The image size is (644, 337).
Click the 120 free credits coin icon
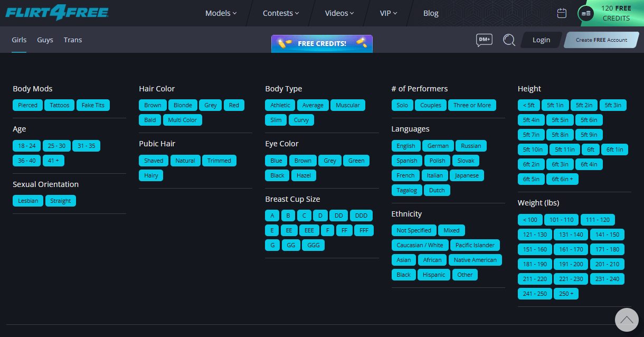[x=586, y=13]
